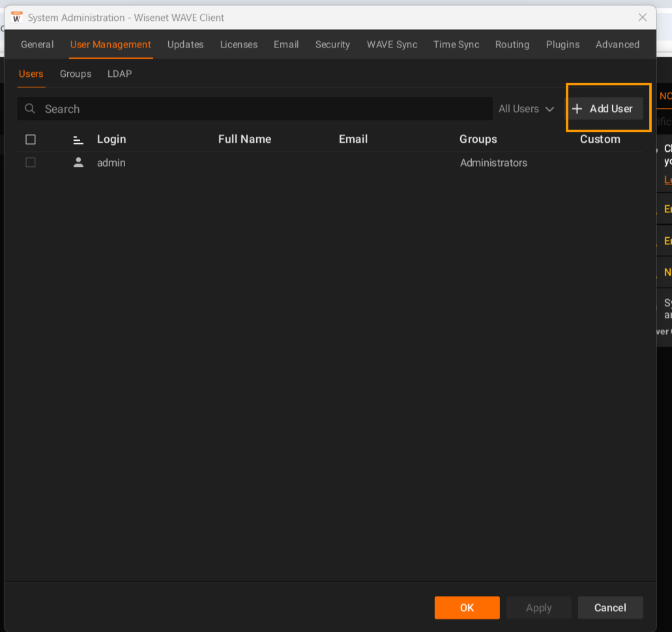Select the Users sub-tab
The height and width of the screenshot is (632, 672).
[31, 74]
